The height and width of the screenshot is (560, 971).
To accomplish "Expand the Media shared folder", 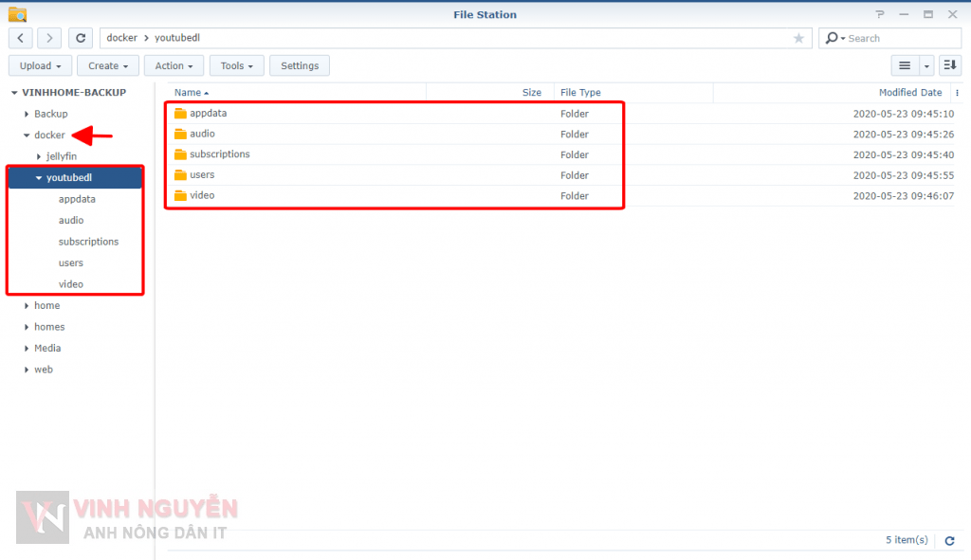I will click(x=27, y=349).
